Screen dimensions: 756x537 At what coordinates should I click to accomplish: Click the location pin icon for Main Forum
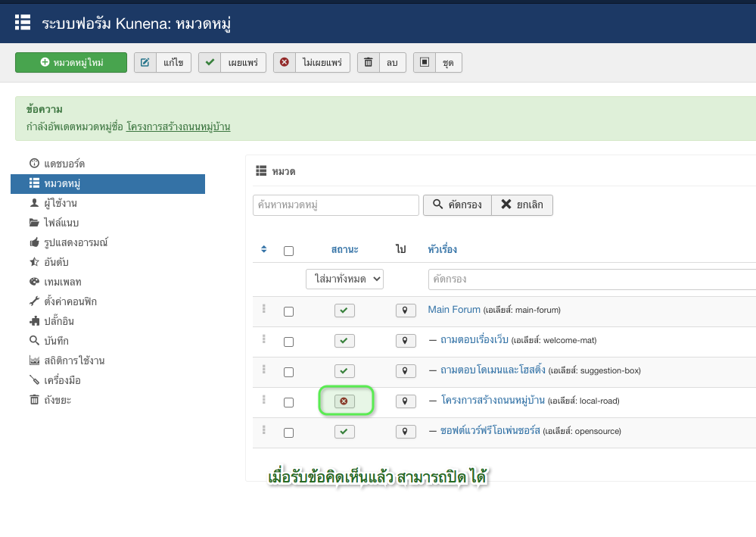point(406,310)
